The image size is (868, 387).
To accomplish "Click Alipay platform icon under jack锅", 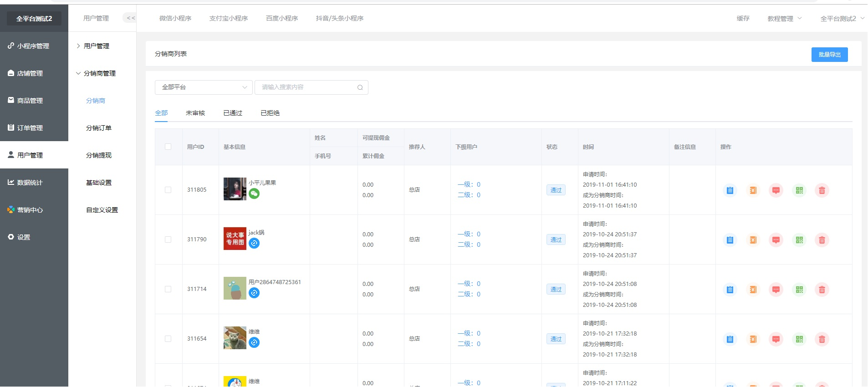I will tap(254, 244).
